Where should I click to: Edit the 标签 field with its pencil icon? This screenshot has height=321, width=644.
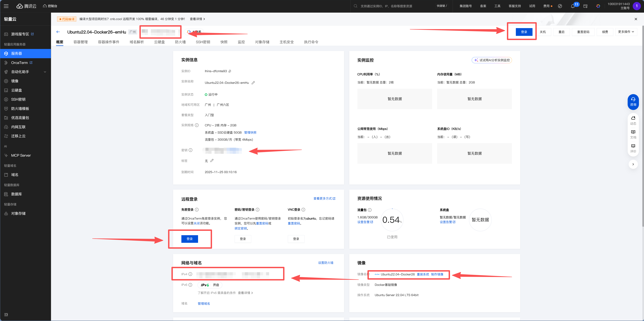[x=212, y=161]
